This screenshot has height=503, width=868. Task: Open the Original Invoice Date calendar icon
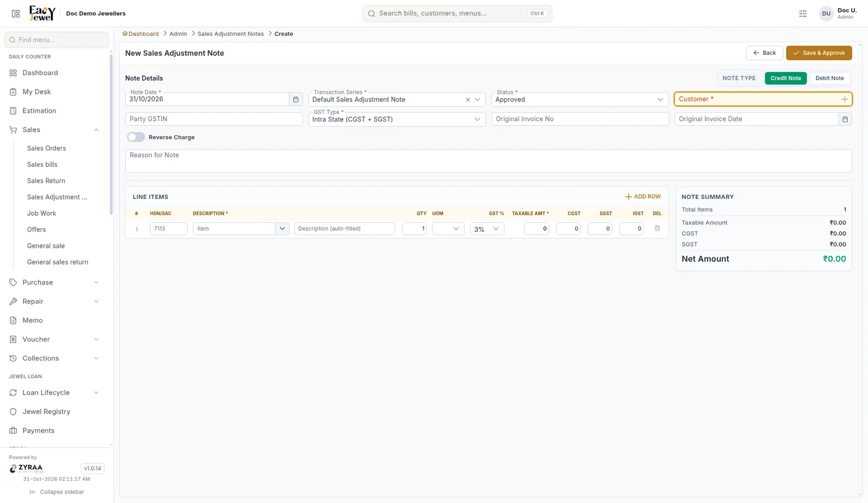coord(845,119)
